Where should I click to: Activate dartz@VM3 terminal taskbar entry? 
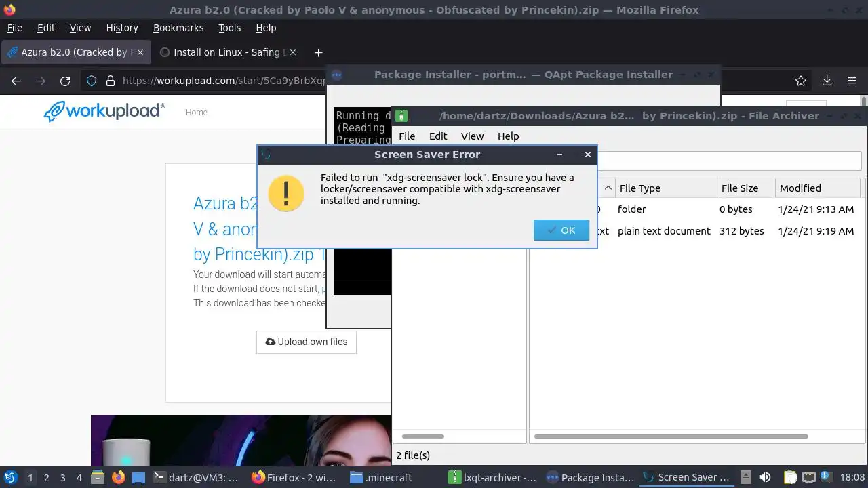tap(197, 477)
